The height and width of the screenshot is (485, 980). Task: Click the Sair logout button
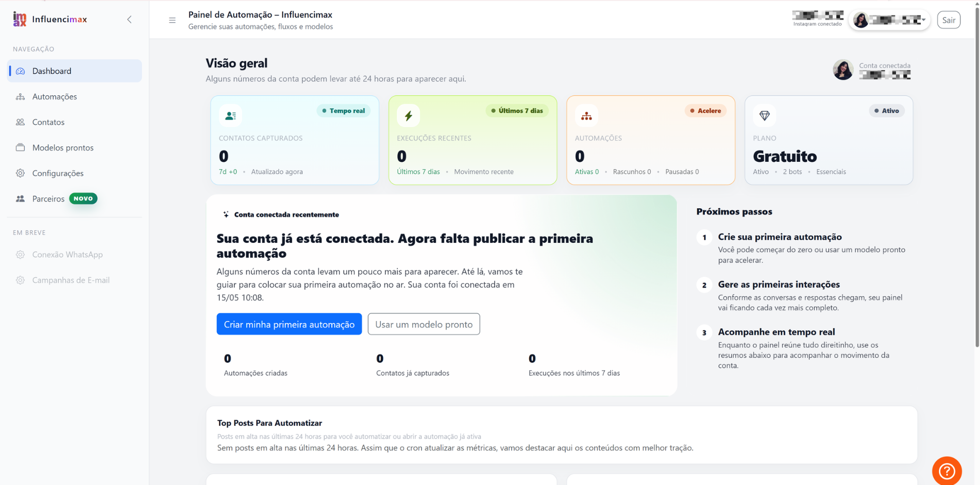coord(949,20)
